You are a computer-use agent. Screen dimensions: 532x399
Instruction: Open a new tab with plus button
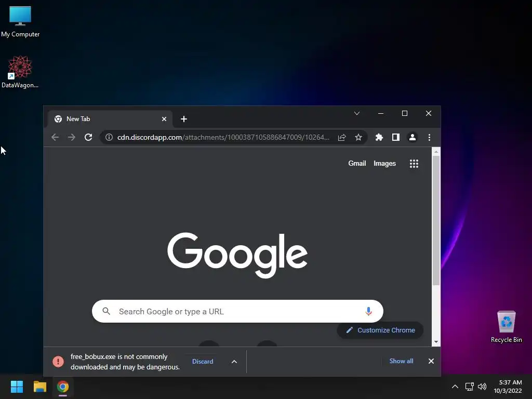coord(183,119)
